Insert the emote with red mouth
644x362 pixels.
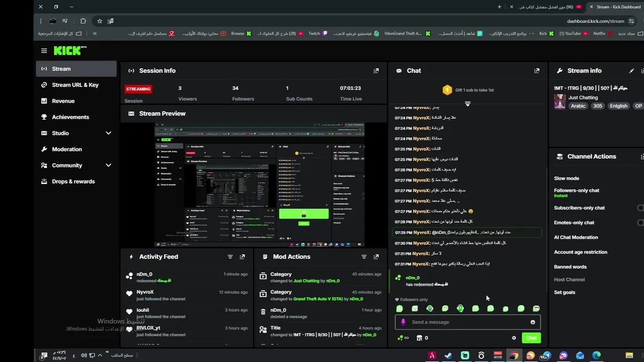(x=536, y=309)
